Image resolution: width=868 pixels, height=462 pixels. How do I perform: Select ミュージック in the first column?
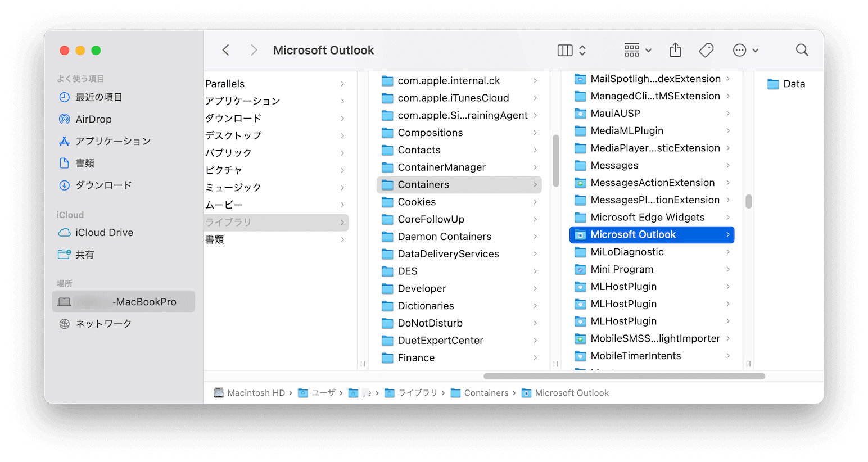coord(276,188)
